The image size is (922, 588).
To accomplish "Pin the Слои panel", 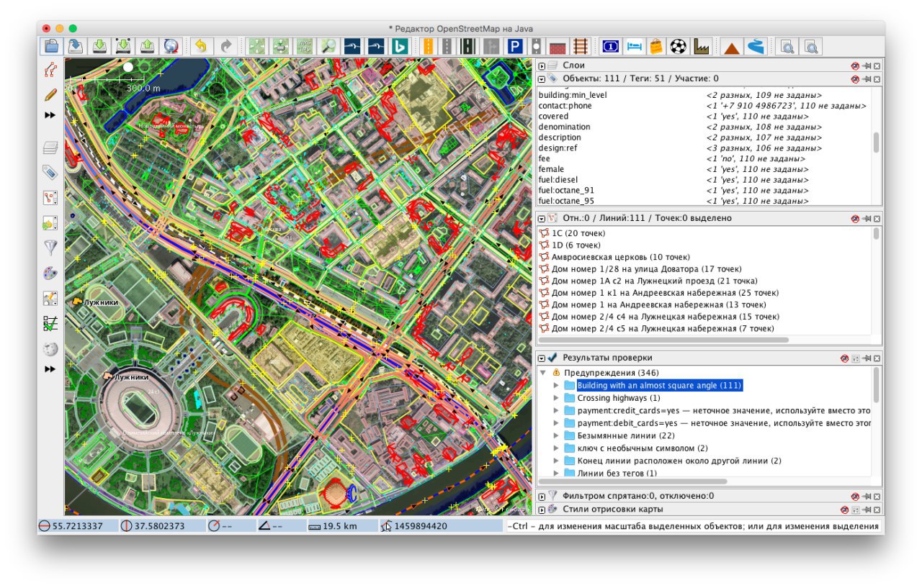I will coord(867,66).
